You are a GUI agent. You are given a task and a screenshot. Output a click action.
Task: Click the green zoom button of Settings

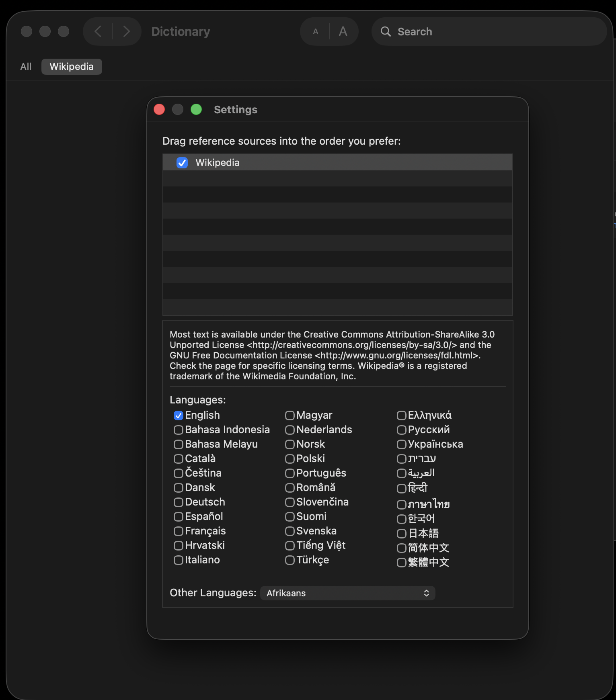tap(196, 109)
